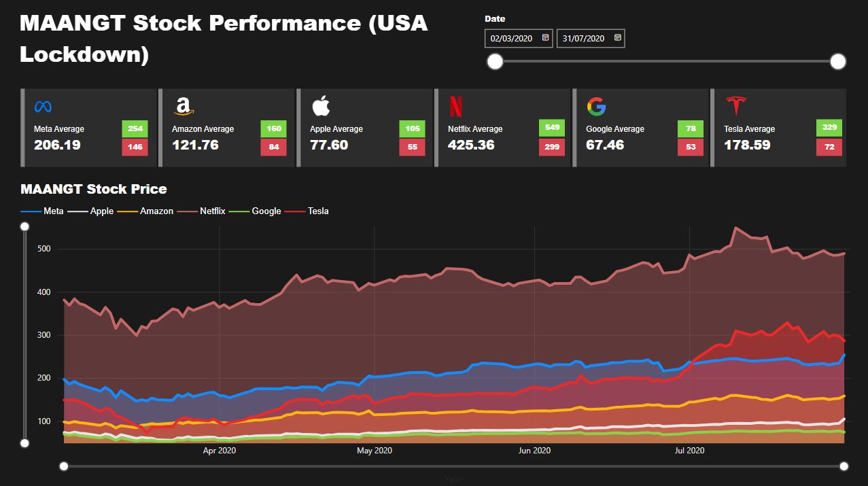Click the Amazon average value 121.76

[195, 145]
